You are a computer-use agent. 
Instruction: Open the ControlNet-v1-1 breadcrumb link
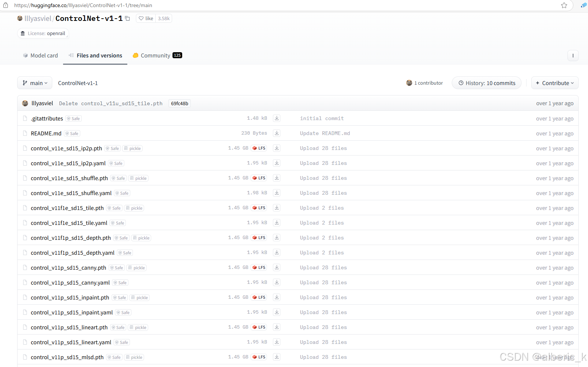[x=78, y=83]
